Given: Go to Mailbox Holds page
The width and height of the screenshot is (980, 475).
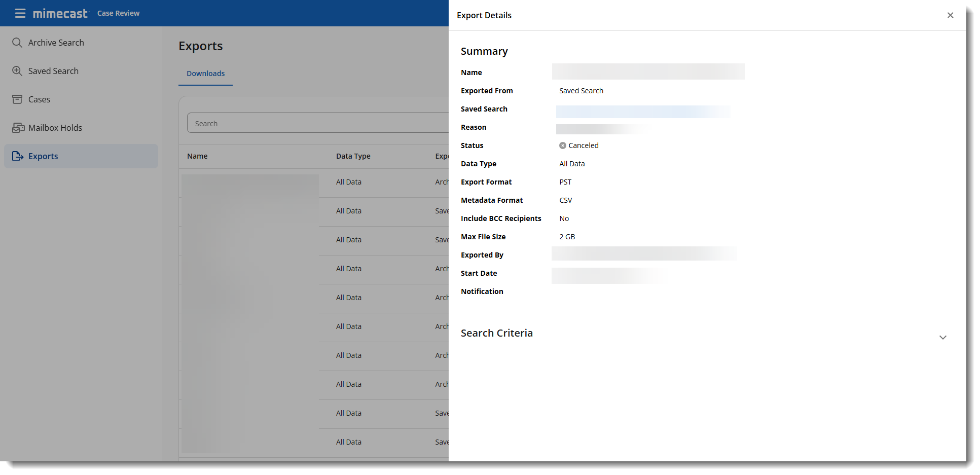Looking at the screenshot, I should (x=55, y=128).
